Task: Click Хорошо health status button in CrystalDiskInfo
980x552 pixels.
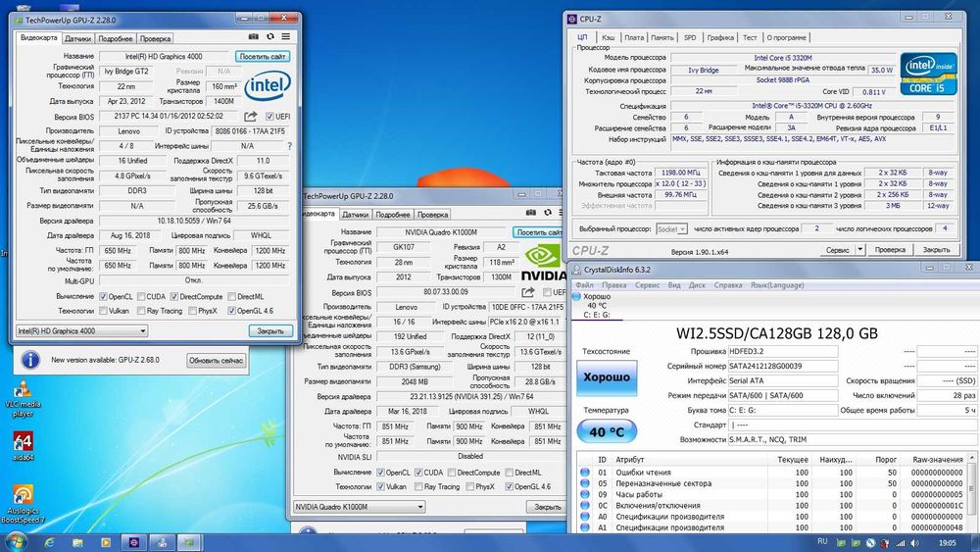Action: 607,376
